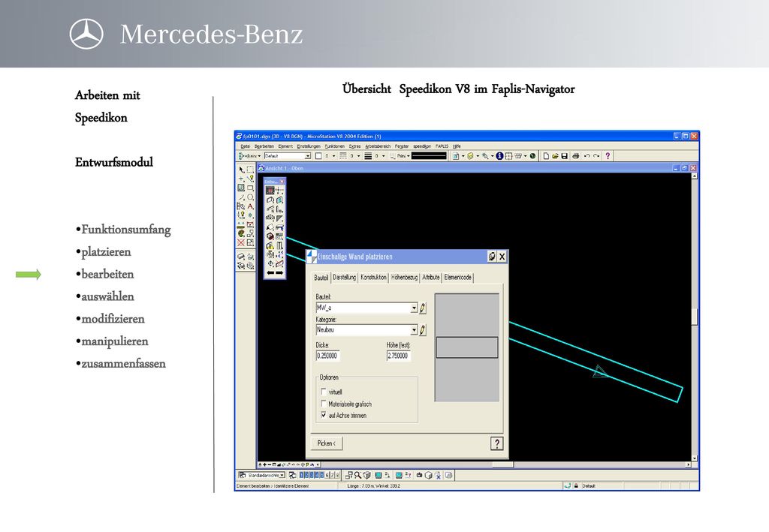Switch to the Konstruktion tab

click(373, 278)
